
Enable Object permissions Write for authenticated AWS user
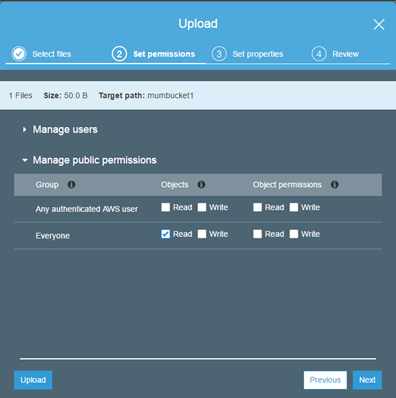click(294, 207)
